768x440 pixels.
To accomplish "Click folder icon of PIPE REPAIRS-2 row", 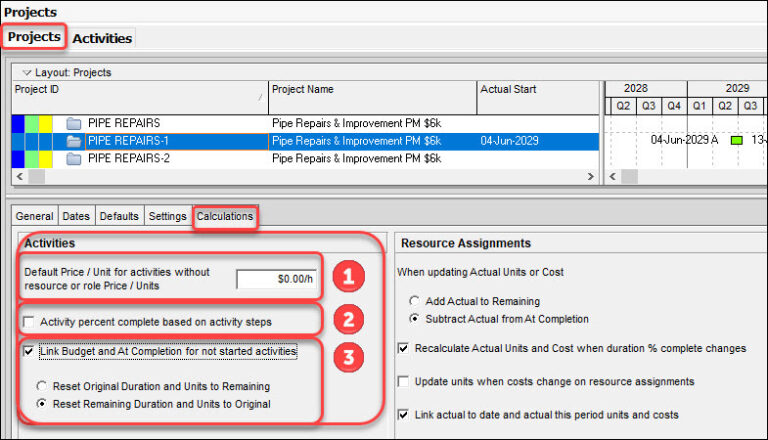I will pos(73,159).
